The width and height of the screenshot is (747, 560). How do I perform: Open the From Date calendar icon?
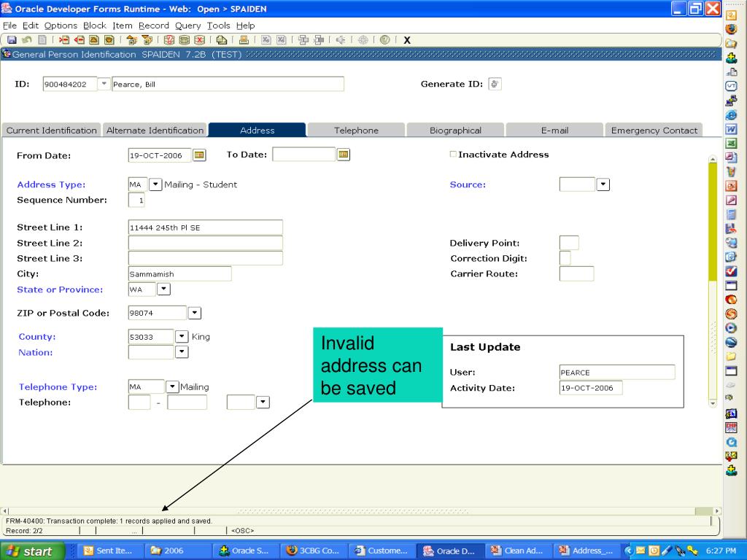pos(199,155)
